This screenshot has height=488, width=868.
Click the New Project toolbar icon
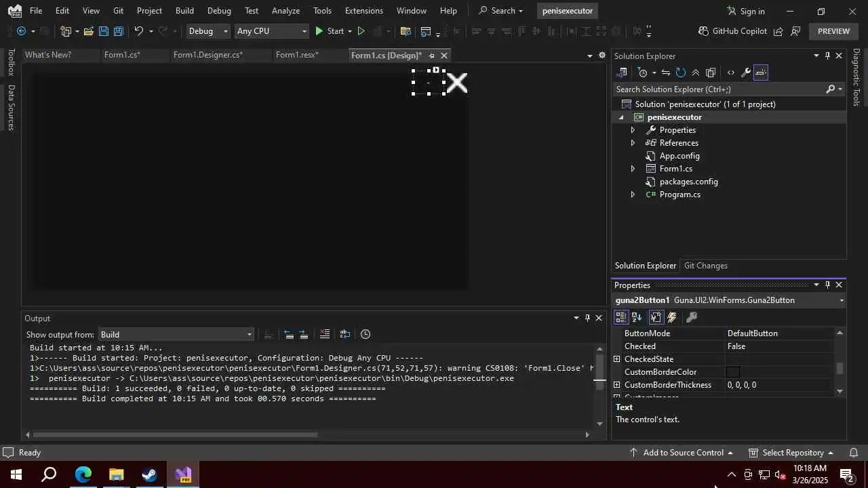(x=66, y=31)
